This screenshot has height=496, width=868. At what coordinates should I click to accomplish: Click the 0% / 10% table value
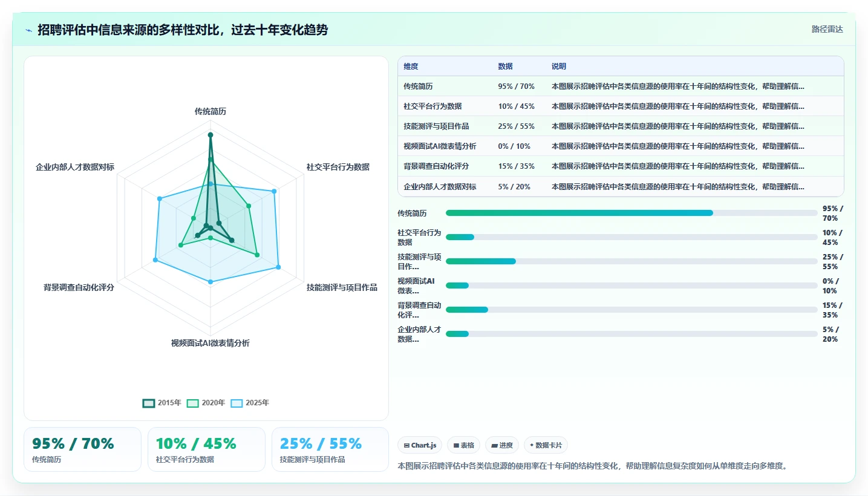[514, 146]
